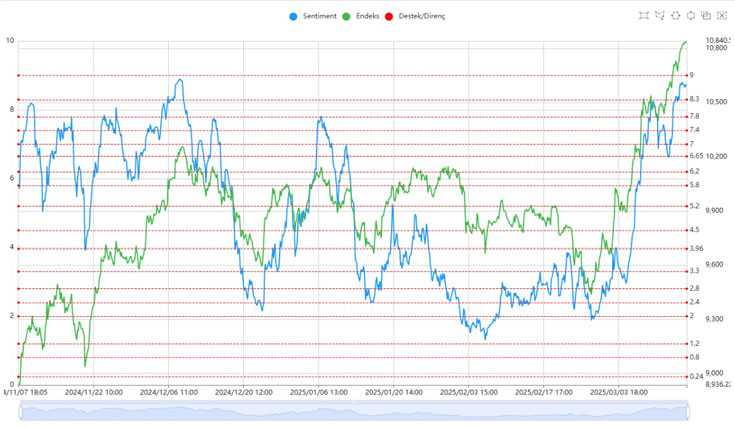Activate the polygon brush selection tool
This screenshot has height=427, width=735.
point(660,16)
